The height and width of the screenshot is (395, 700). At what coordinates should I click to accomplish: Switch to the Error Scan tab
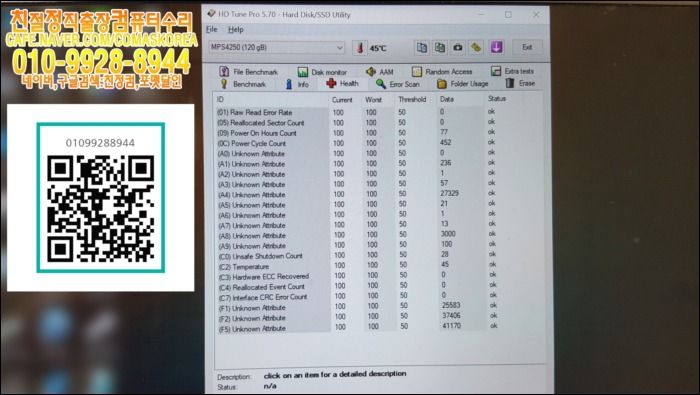(x=397, y=83)
